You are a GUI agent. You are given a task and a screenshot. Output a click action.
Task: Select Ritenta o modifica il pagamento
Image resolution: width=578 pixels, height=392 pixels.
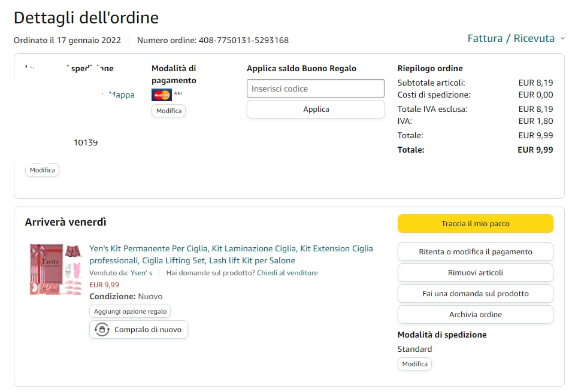coord(475,252)
